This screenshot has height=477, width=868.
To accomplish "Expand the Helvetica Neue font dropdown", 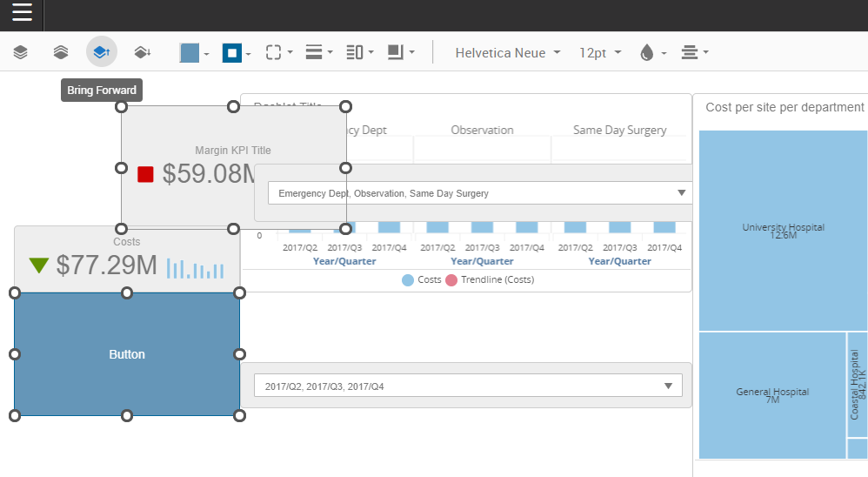I will [508, 53].
